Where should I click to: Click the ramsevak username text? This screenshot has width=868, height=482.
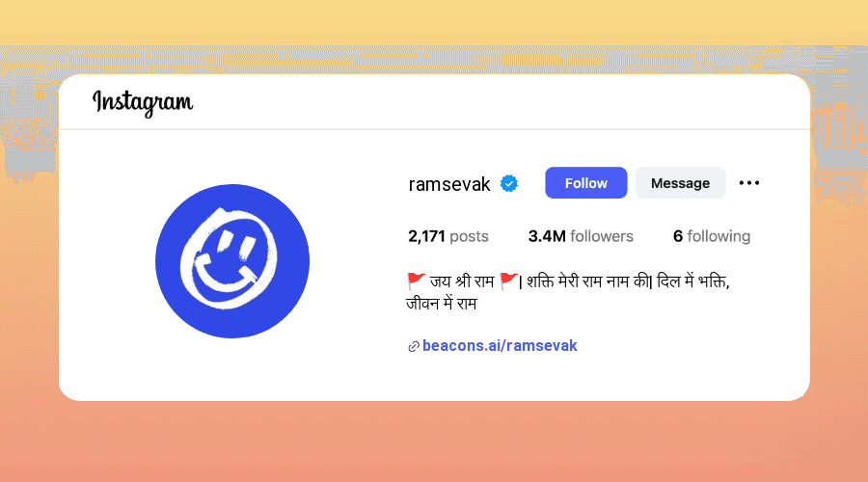click(449, 184)
